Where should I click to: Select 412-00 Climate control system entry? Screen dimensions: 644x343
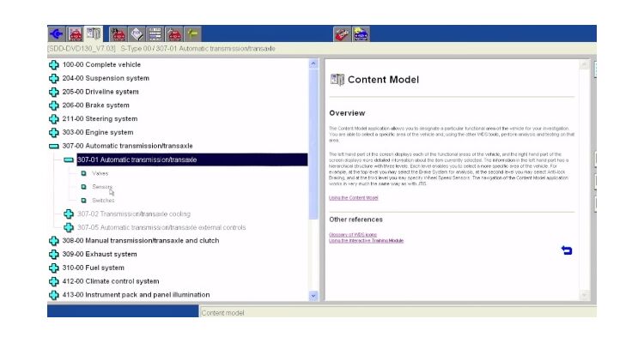pos(110,281)
